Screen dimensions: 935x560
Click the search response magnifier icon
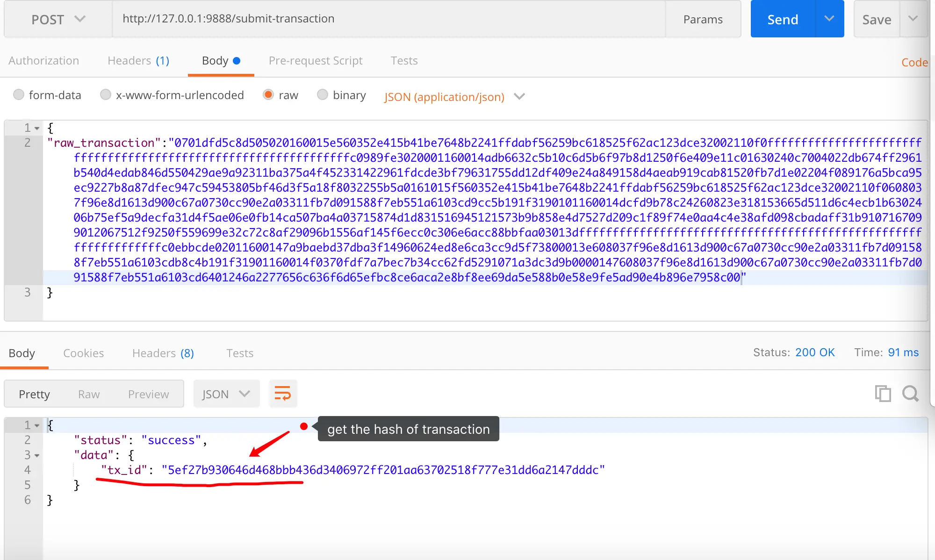point(910,394)
